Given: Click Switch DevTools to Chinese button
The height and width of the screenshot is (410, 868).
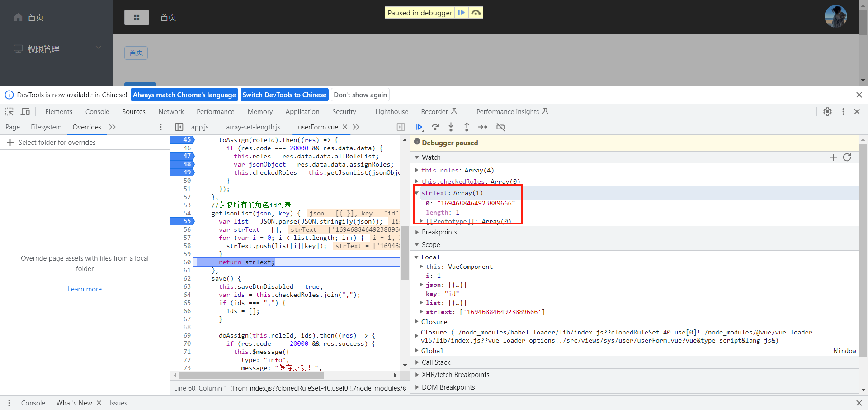Looking at the screenshot, I should click(x=284, y=95).
